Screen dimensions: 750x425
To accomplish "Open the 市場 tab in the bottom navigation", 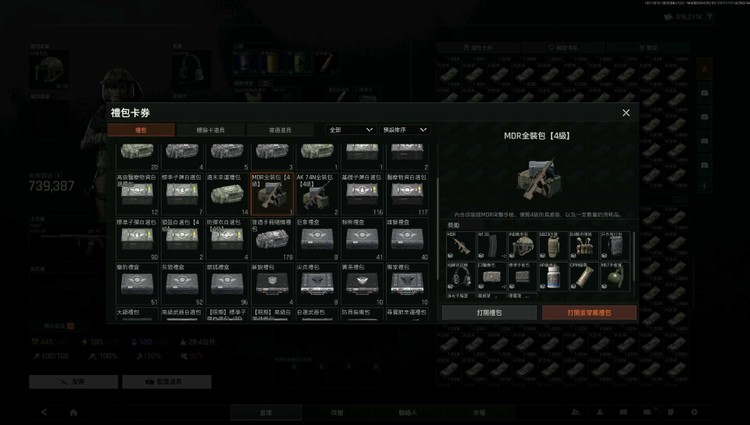I will click(479, 413).
